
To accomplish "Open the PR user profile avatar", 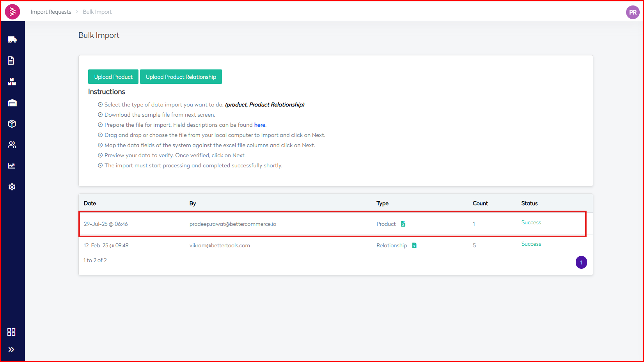I will tap(632, 12).
